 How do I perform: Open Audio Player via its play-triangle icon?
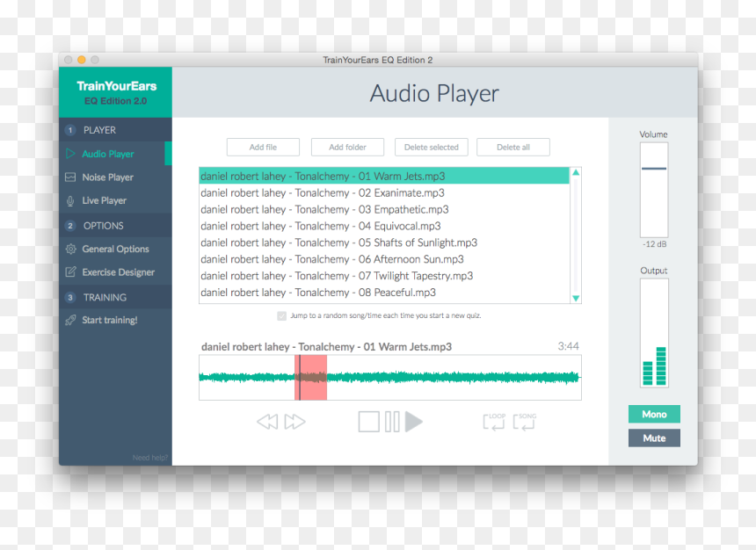[70, 154]
